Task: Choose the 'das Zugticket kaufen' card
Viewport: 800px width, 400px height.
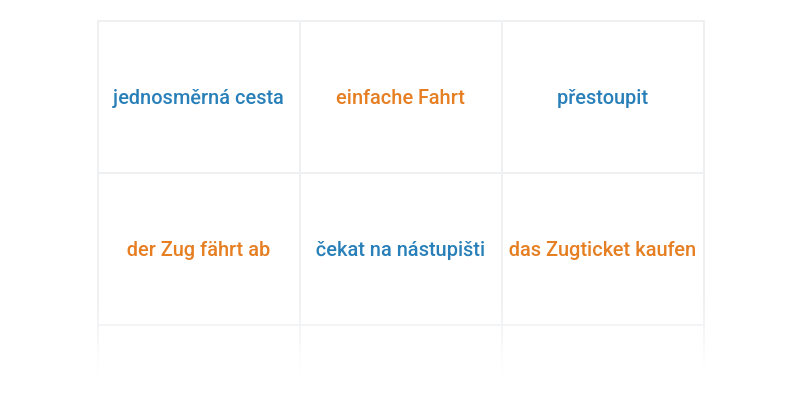Action: click(603, 249)
